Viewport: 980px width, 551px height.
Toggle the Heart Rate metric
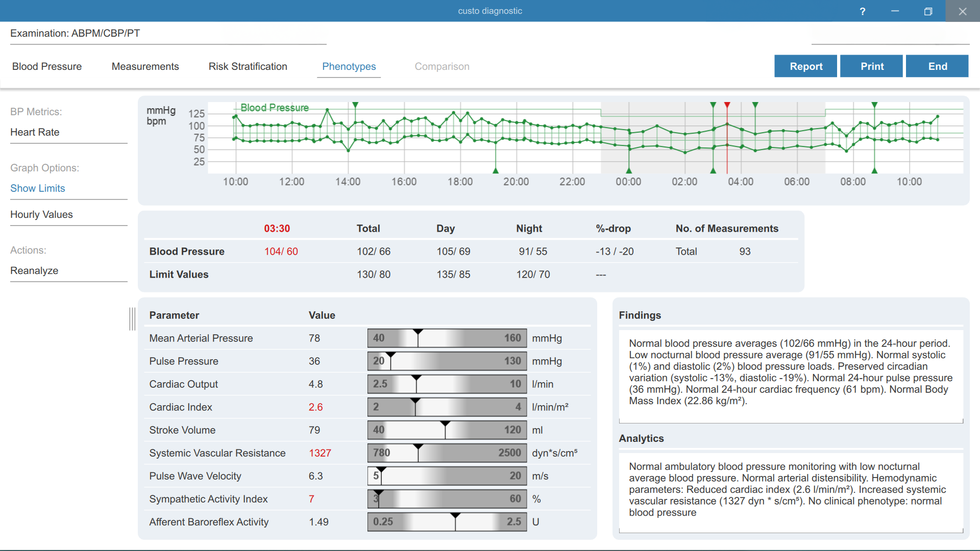point(35,132)
